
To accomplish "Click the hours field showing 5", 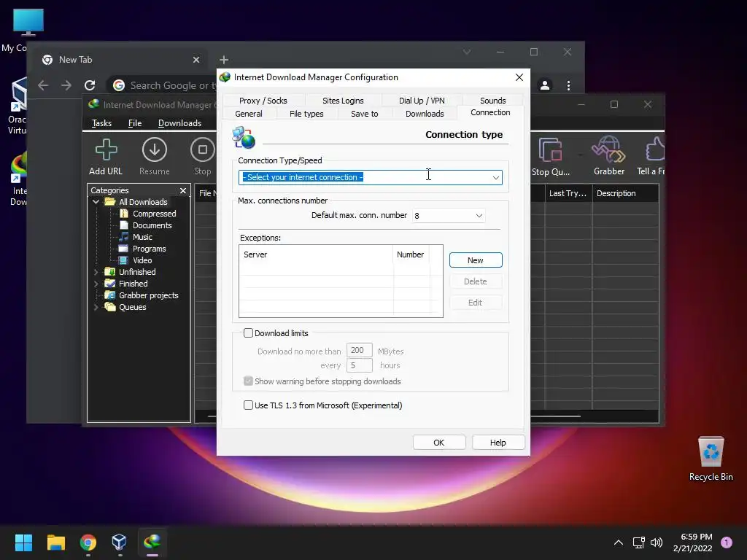I will click(359, 365).
